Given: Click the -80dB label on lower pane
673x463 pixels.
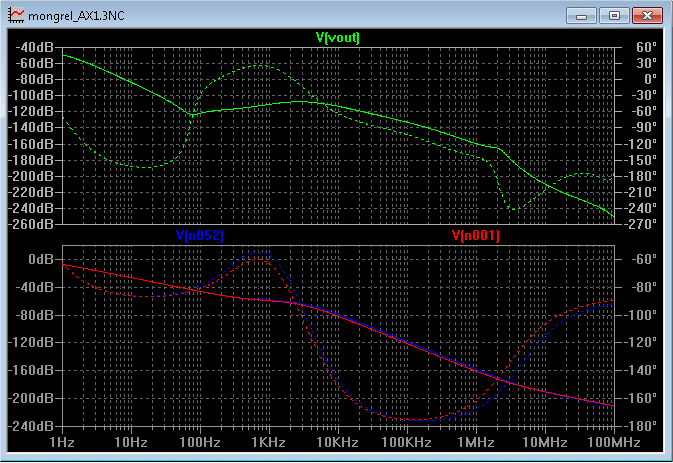Looking at the screenshot, I should 34,315.
